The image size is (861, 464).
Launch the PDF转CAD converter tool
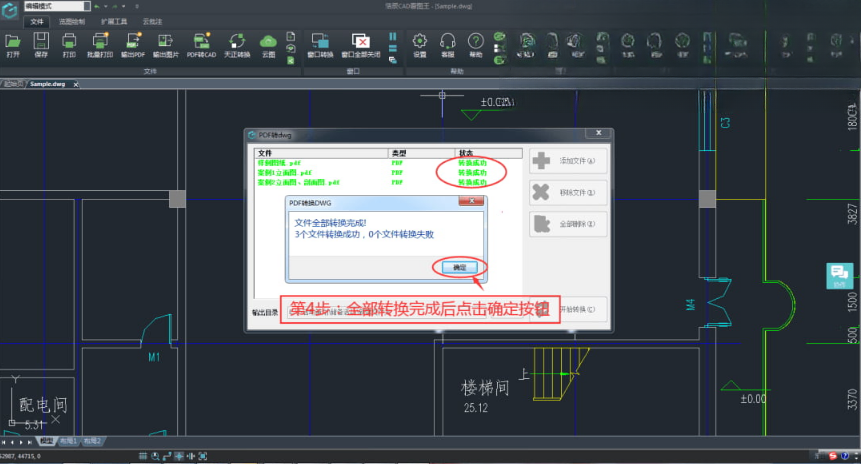tap(202, 45)
